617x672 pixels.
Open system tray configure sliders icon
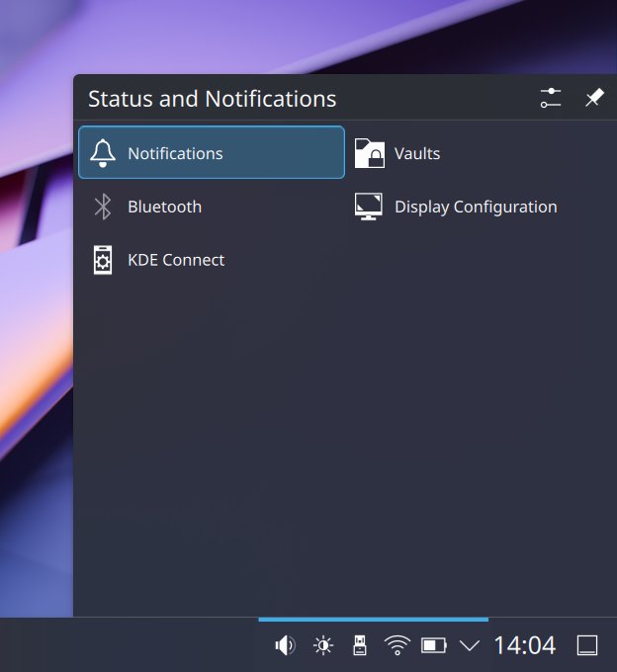[551, 98]
